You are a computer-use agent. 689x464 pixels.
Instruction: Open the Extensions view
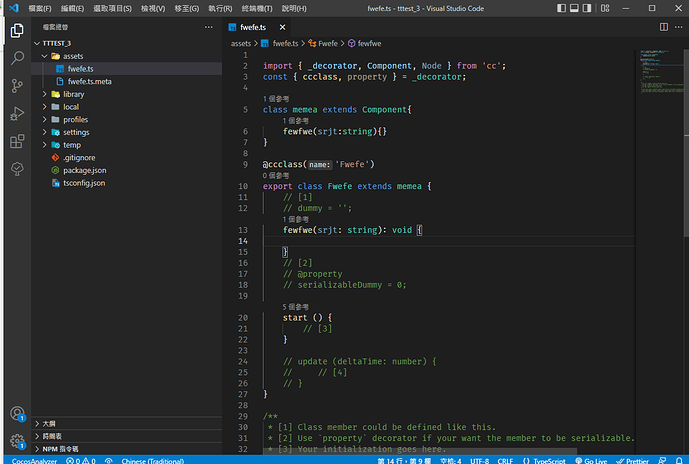point(17,142)
